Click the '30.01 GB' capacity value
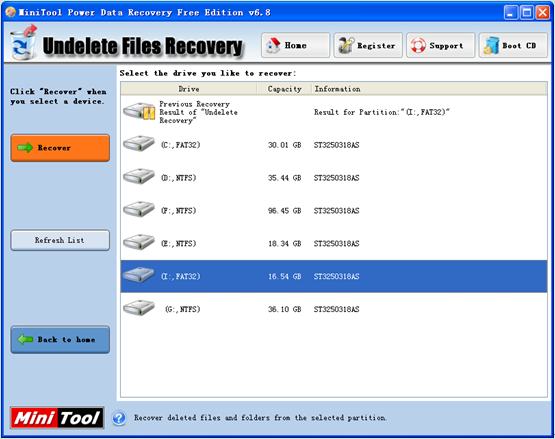This screenshot has width=555, height=439. [x=285, y=145]
